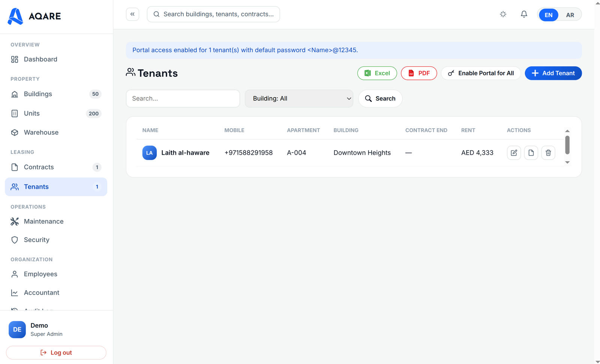Click the CONTRACT END column header
Image resolution: width=600 pixels, height=364 pixels.
[x=426, y=130]
